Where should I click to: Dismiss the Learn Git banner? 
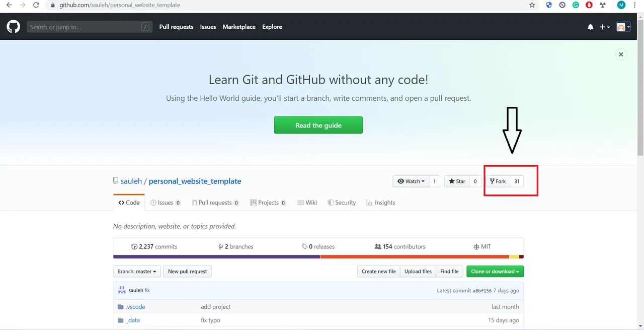pos(621,54)
